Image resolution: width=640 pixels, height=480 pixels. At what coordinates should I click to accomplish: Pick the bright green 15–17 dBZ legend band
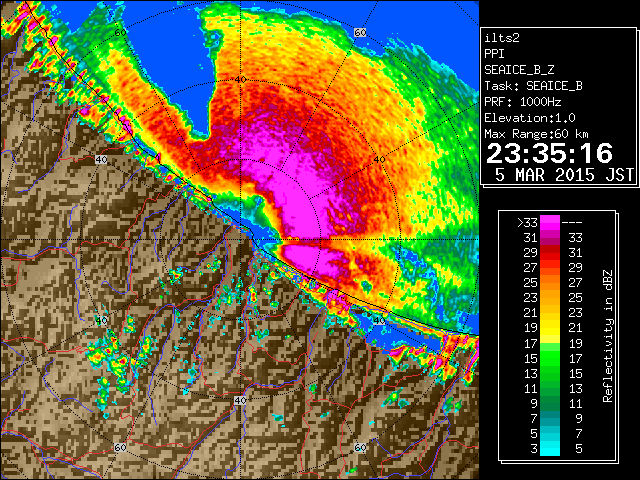tap(550, 358)
